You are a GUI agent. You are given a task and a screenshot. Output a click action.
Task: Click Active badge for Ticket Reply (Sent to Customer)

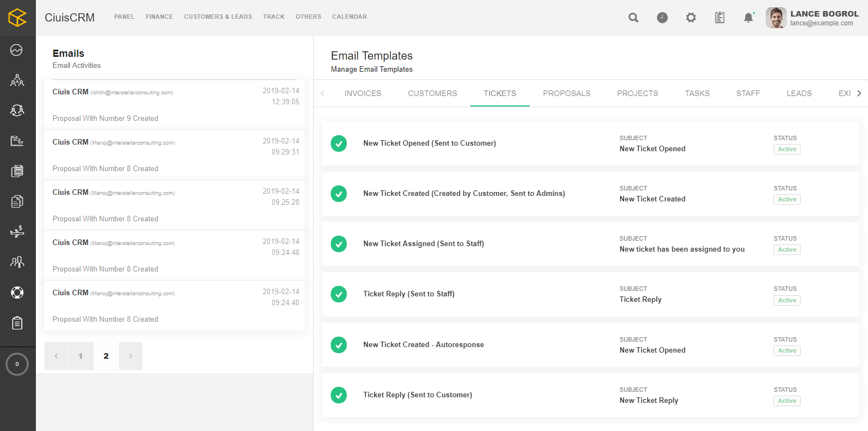point(787,401)
